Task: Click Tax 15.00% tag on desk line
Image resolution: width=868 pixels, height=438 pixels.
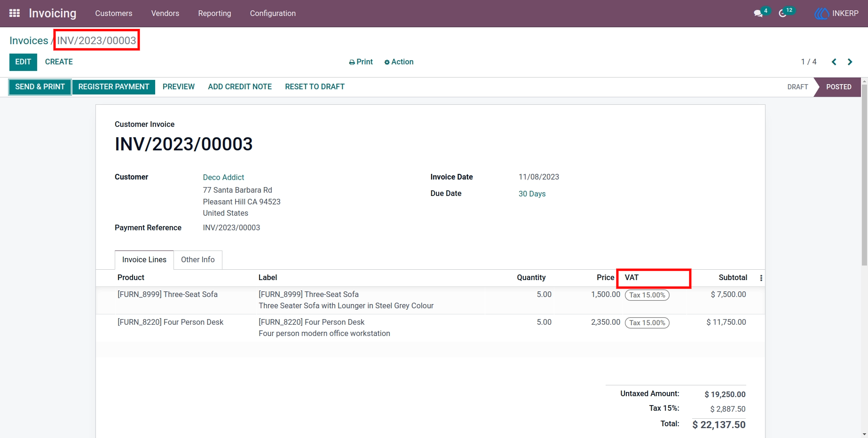Action: click(x=647, y=323)
